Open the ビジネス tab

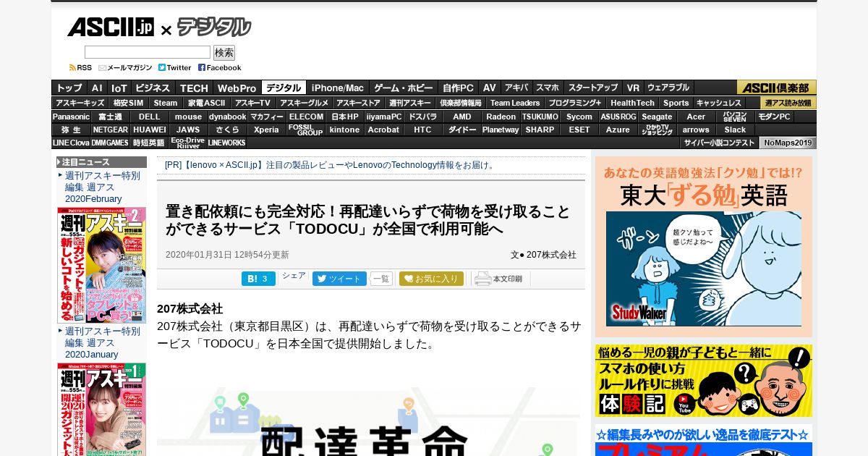[x=153, y=88]
